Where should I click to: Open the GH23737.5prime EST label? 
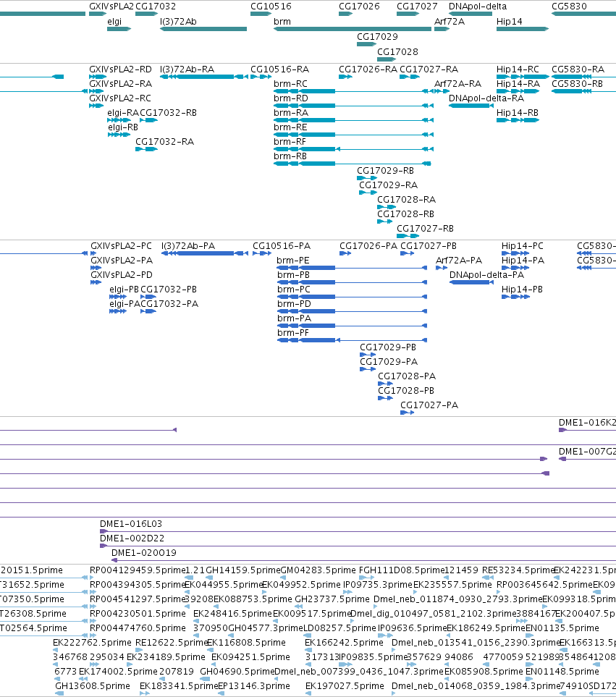[332, 599]
